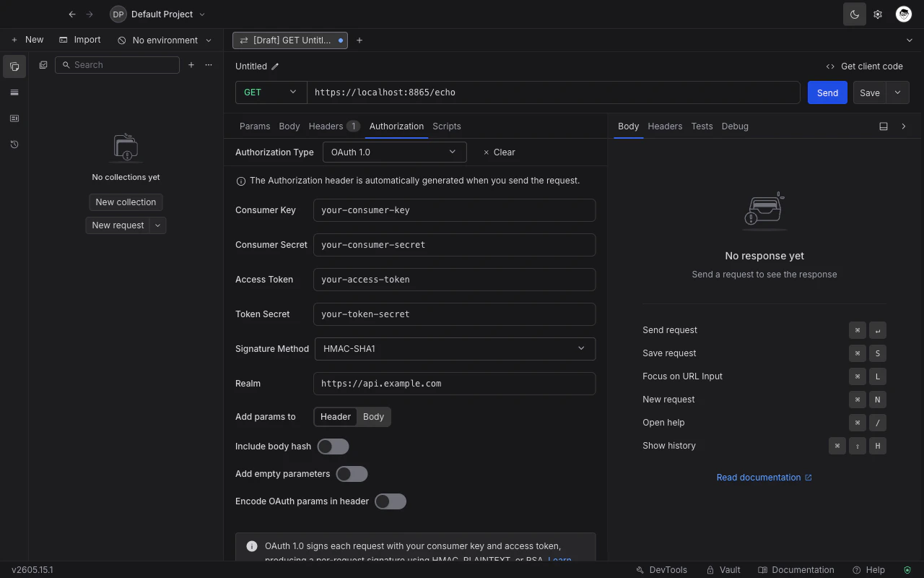Open the sidebar three-dots more menu
Screen dimensions: 924x578
(x=209, y=65)
